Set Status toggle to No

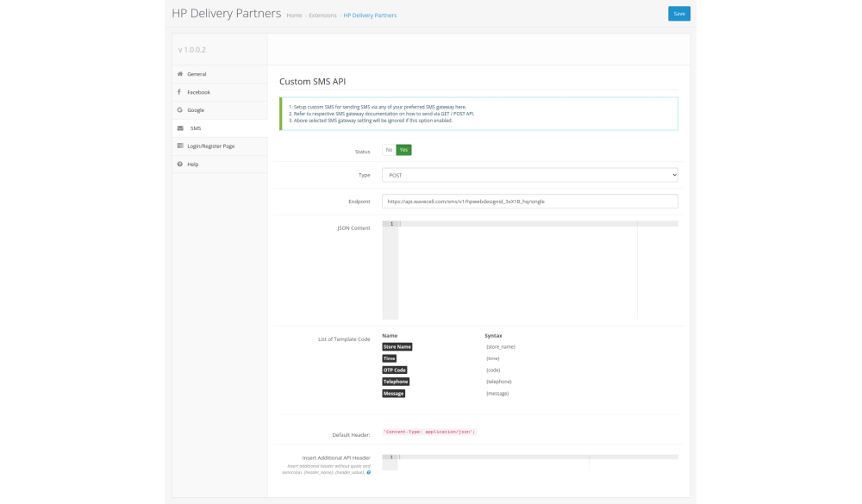(389, 150)
